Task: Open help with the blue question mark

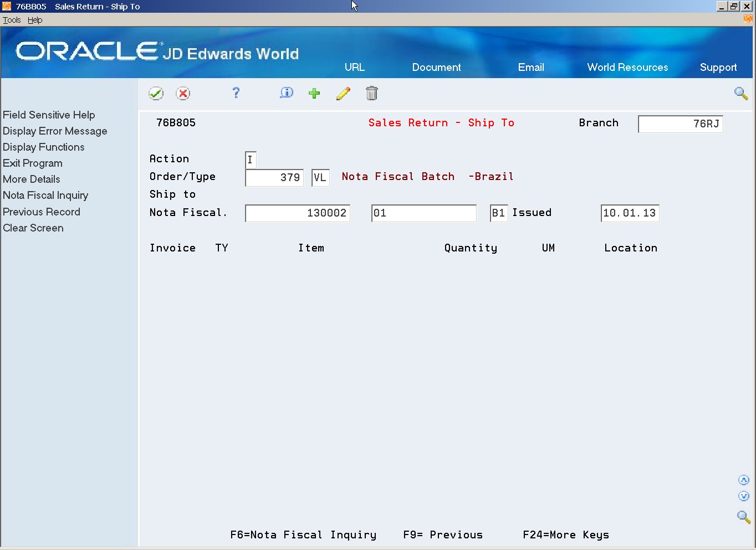Action: click(236, 93)
